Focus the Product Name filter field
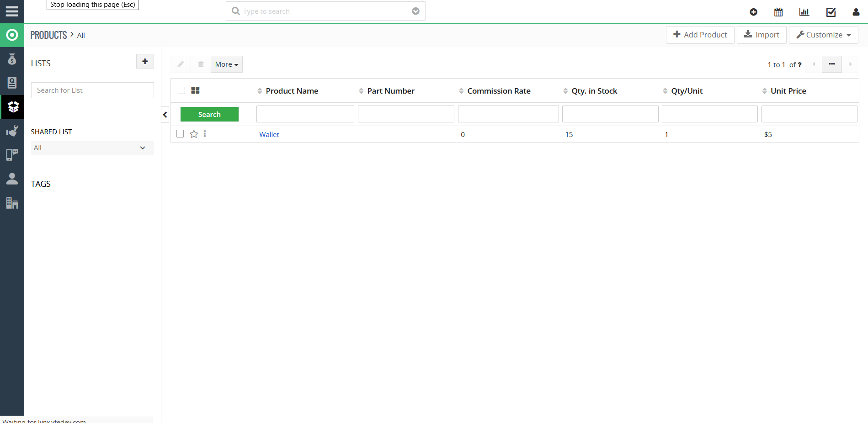The height and width of the screenshot is (423, 868). click(305, 114)
